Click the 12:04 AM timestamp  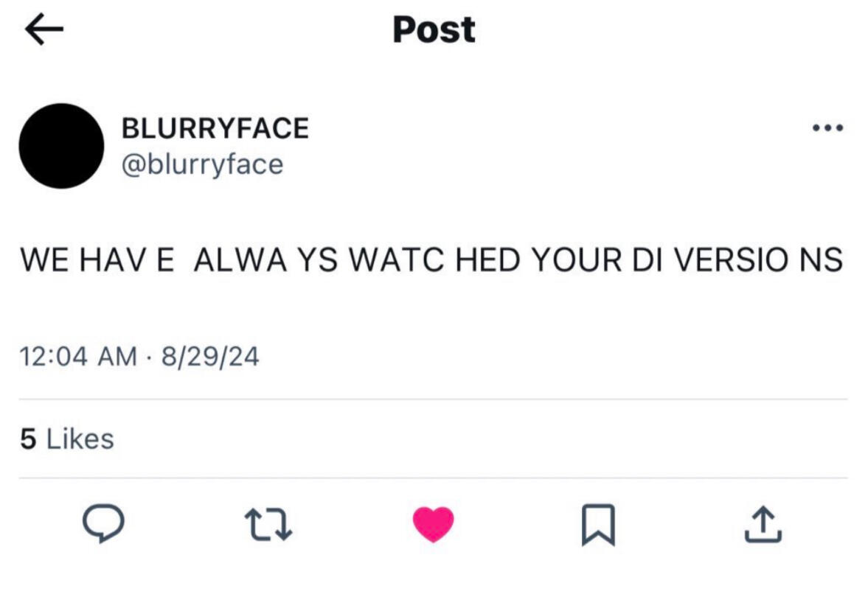click(x=78, y=357)
